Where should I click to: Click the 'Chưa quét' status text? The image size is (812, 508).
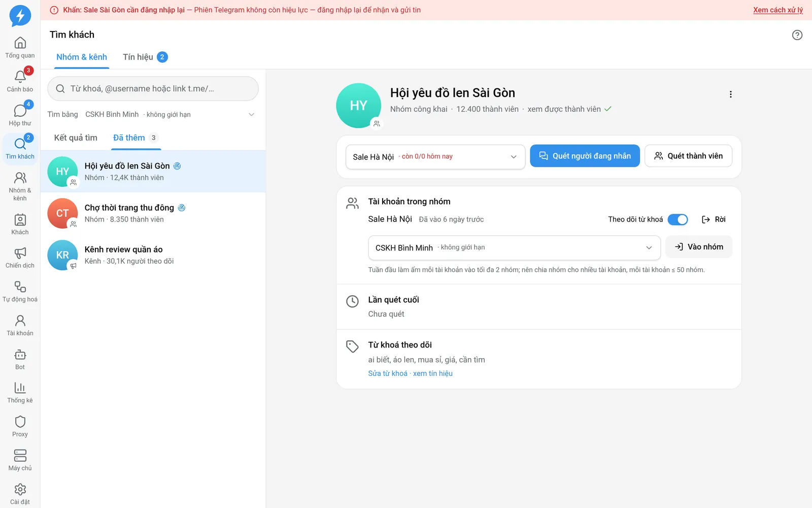coord(386,314)
